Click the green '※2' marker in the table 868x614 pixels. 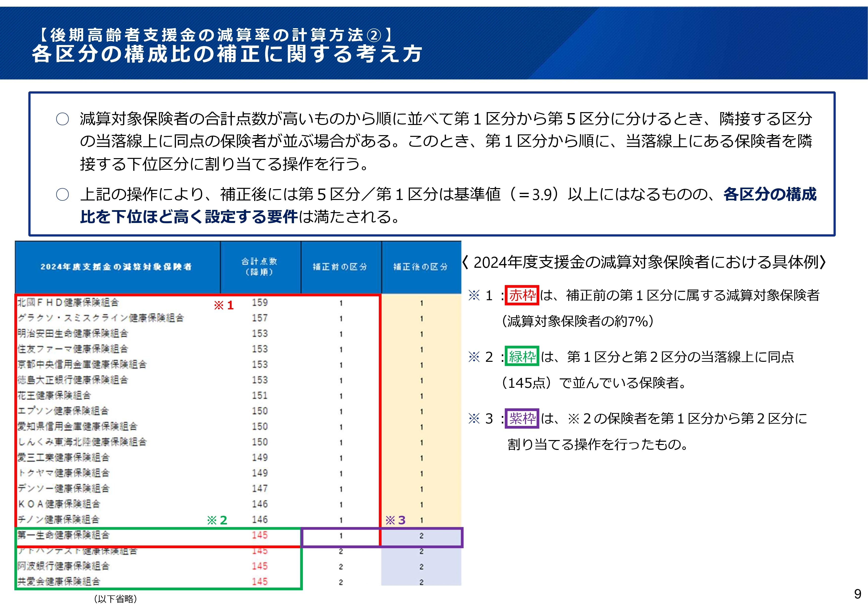[x=217, y=520]
